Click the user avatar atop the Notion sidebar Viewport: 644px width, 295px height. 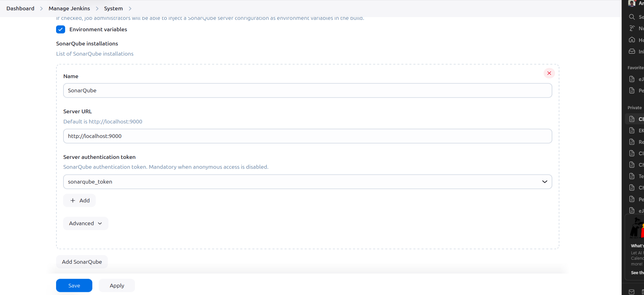[x=632, y=3]
